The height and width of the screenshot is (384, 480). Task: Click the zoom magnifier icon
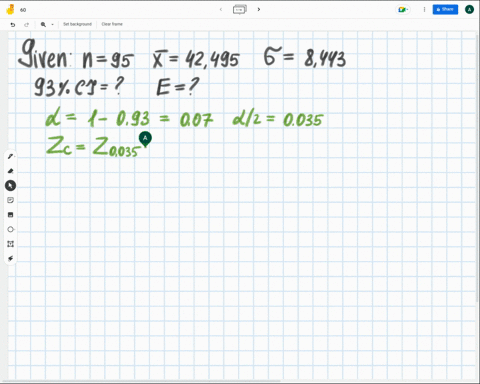pos(43,24)
